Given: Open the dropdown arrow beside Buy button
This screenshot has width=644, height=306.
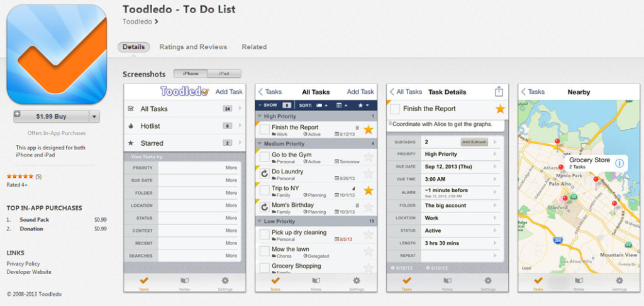Looking at the screenshot, I should [x=94, y=116].
